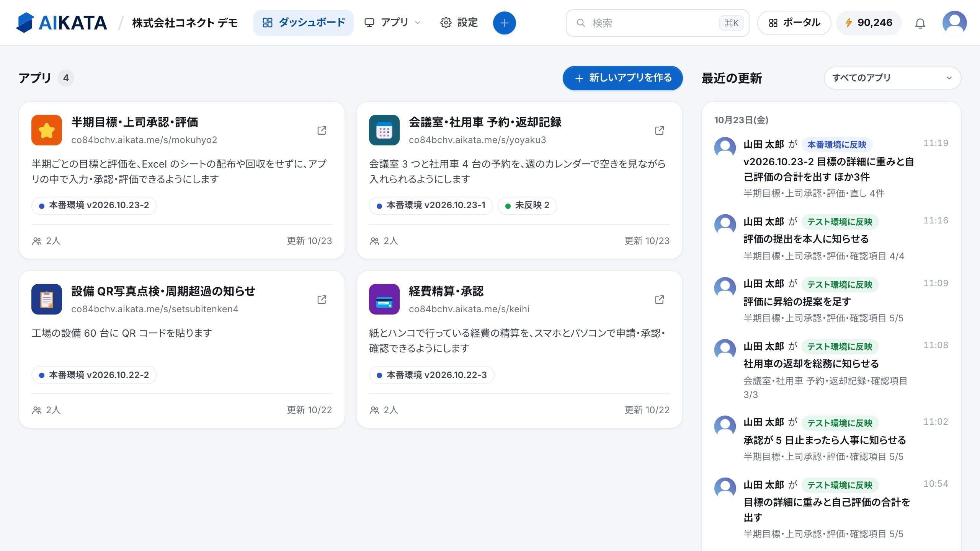This screenshot has height=551, width=980.
Task: Click the 本番環境 v2026.10.23-1 badge
Action: point(431,205)
